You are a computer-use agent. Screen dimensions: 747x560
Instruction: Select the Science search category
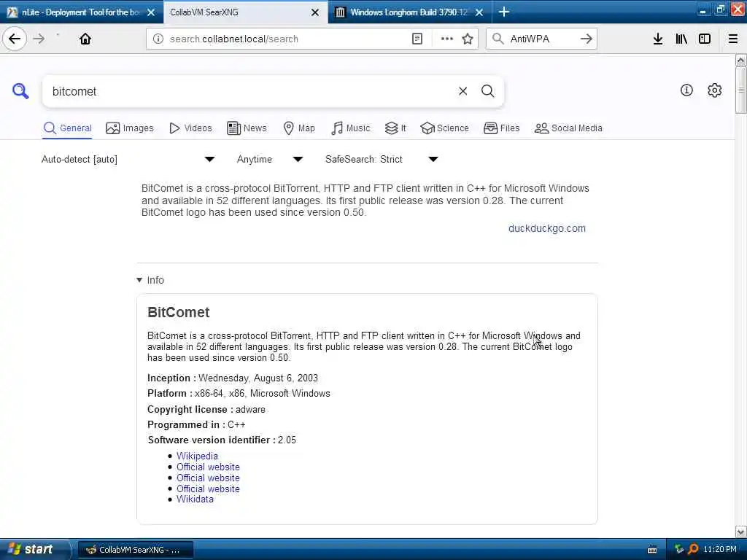pyautogui.click(x=445, y=128)
